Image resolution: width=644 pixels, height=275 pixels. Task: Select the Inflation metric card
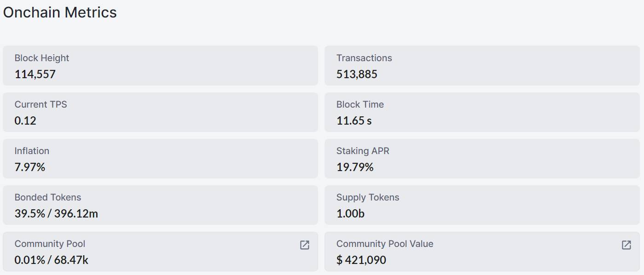pos(160,159)
